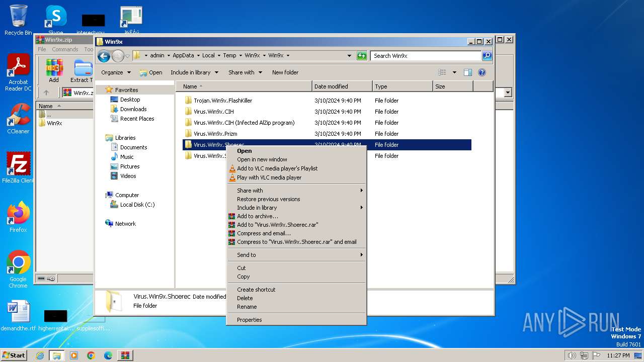644x362 pixels.
Task: Open the CCleaner desktop icon
Action: (x=18, y=119)
